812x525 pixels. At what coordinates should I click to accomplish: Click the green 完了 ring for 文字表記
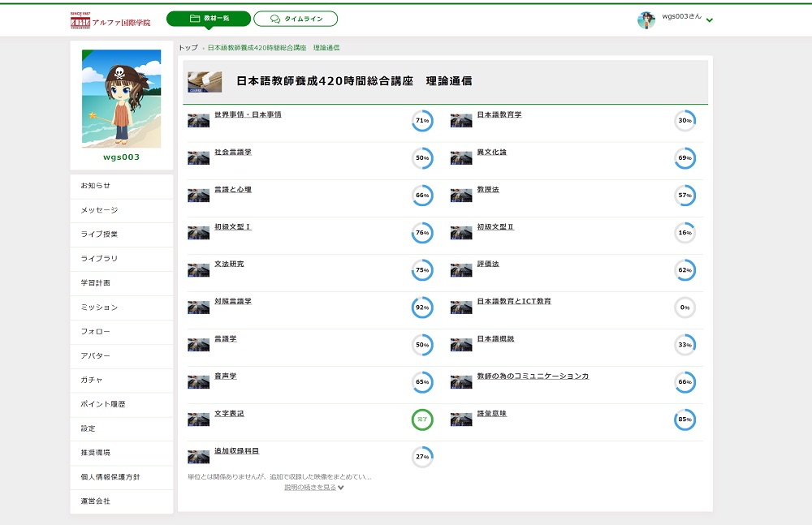[422, 420]
